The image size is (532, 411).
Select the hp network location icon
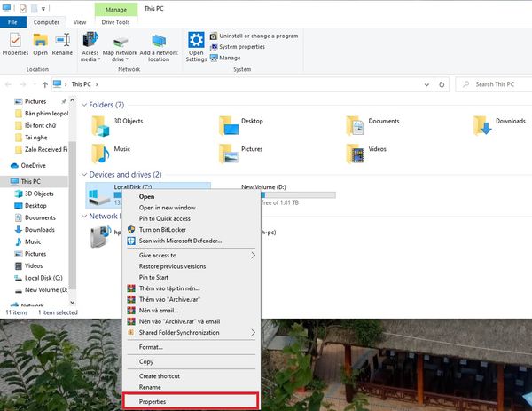pos(101,236)
